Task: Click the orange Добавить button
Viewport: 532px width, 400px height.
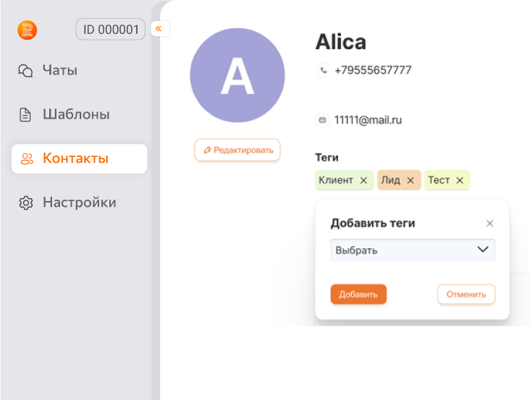Action: point(358,294)
